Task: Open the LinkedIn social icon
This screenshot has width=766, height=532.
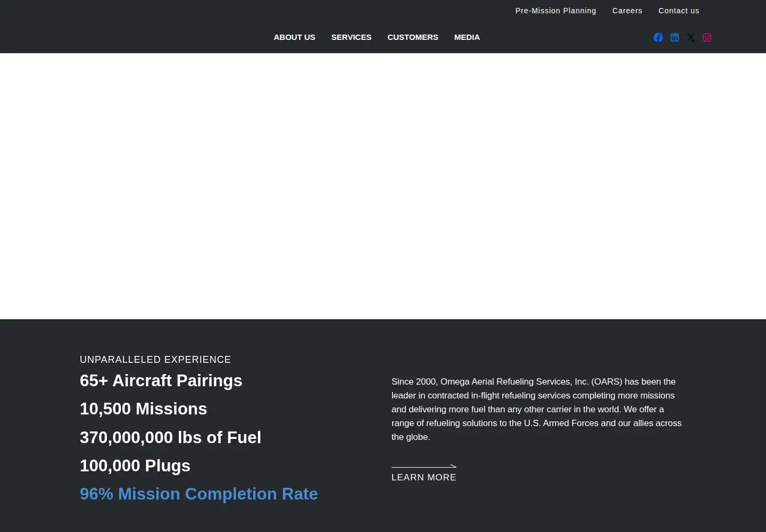Action: point(675,37)
